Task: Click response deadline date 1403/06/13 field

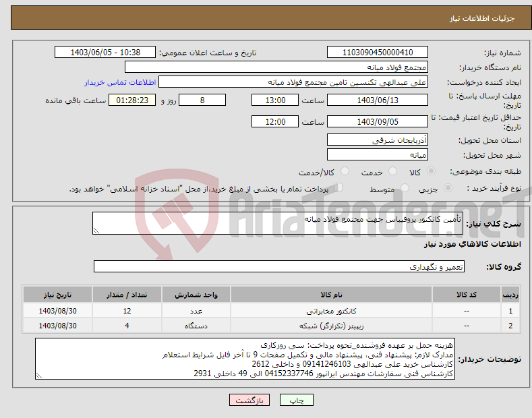Action: click(x=378, y=100)
